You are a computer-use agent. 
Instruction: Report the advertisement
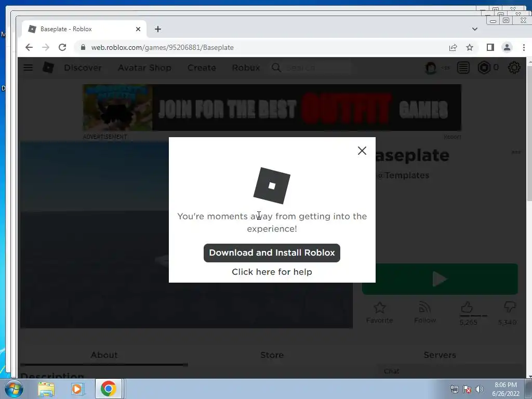coord(453,137)
